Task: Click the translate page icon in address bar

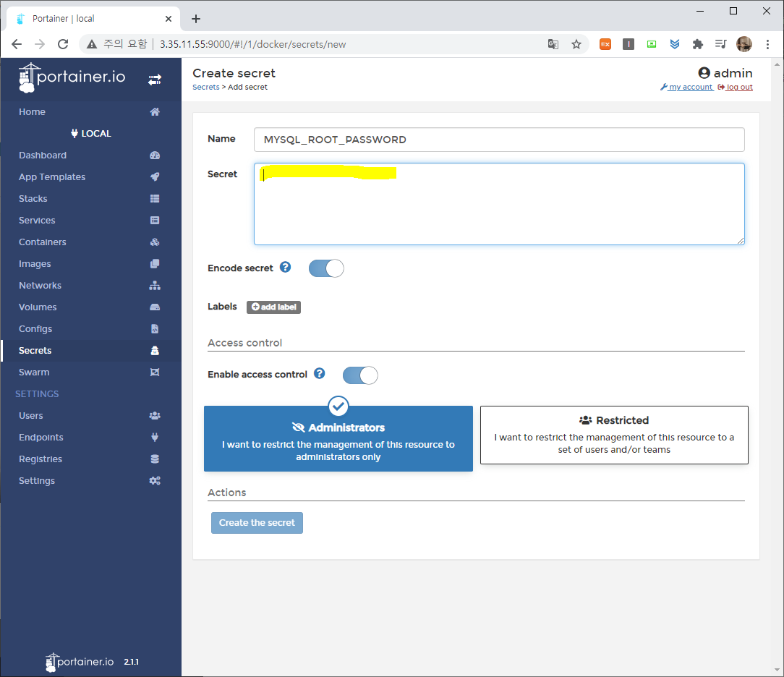Action: pos(553,44)
